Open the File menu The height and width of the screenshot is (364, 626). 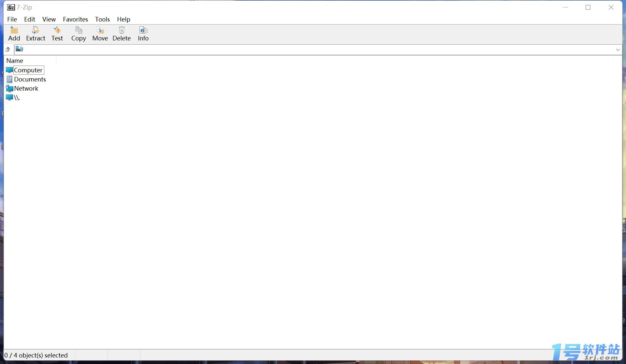[x=12, y=19]
